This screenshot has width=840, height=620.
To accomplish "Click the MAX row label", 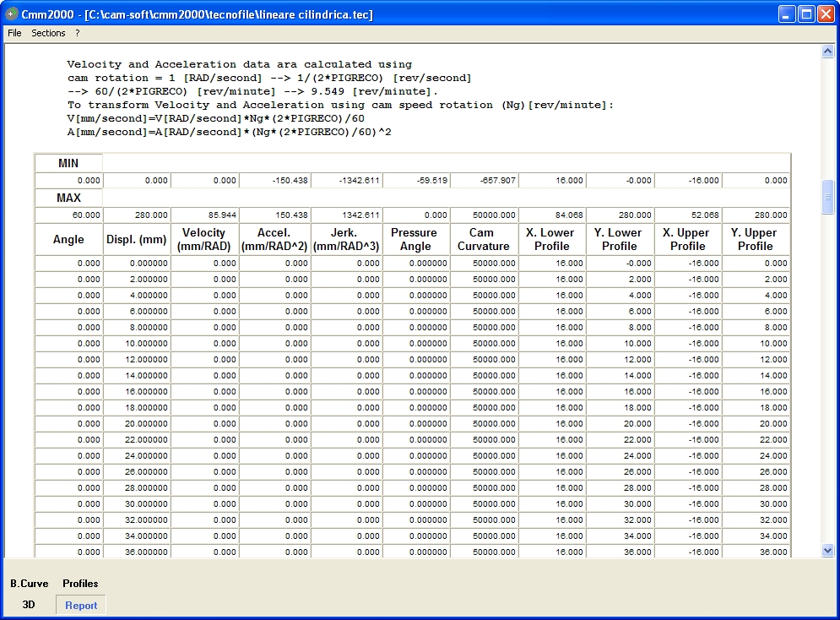I will 68,198.
